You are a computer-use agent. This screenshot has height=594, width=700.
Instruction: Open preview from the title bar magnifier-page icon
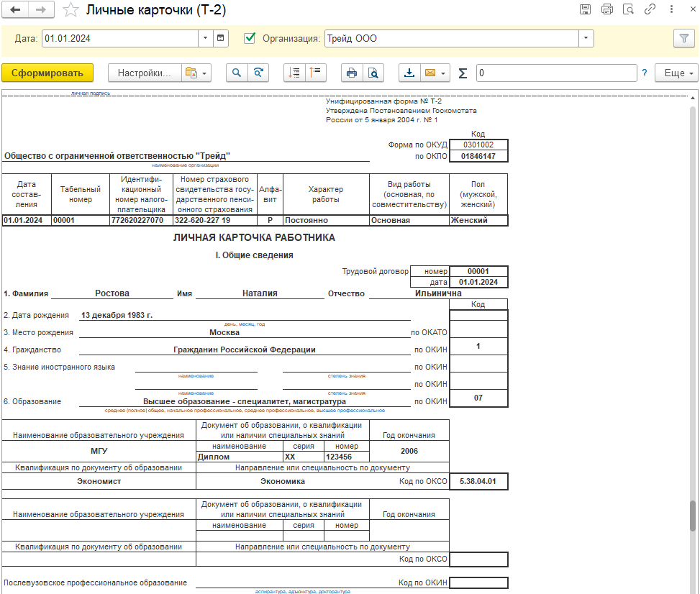point(629,9)
